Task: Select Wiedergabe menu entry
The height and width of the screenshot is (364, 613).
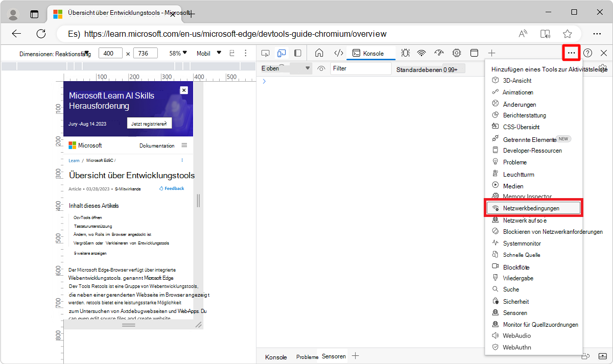Action: (x=533, y=278)
